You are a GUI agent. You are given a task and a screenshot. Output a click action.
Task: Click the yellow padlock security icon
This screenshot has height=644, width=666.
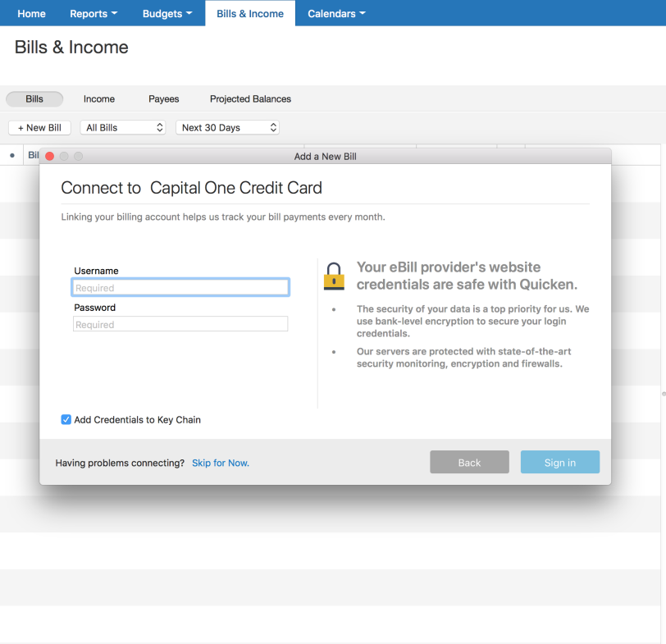(x=334, y=276)
